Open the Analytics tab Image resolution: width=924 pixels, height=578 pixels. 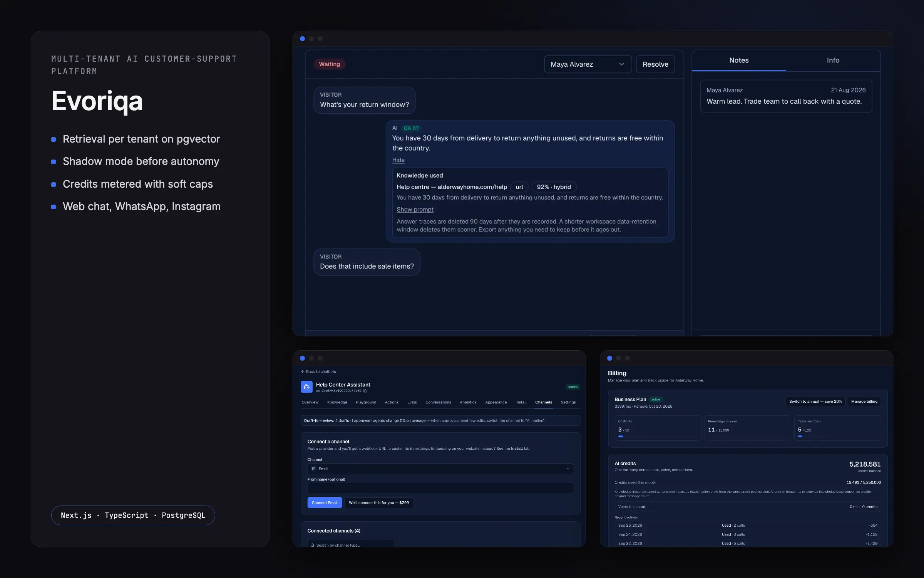pos(468,402)
